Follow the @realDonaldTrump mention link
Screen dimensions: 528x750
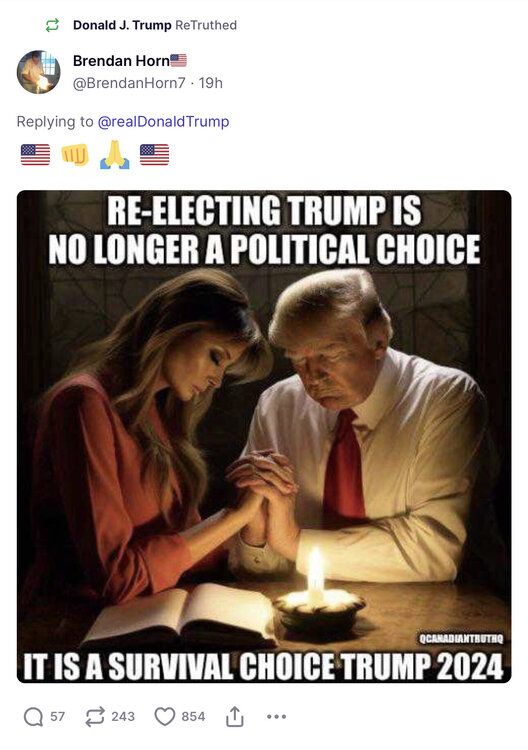[x=163, y=121]
